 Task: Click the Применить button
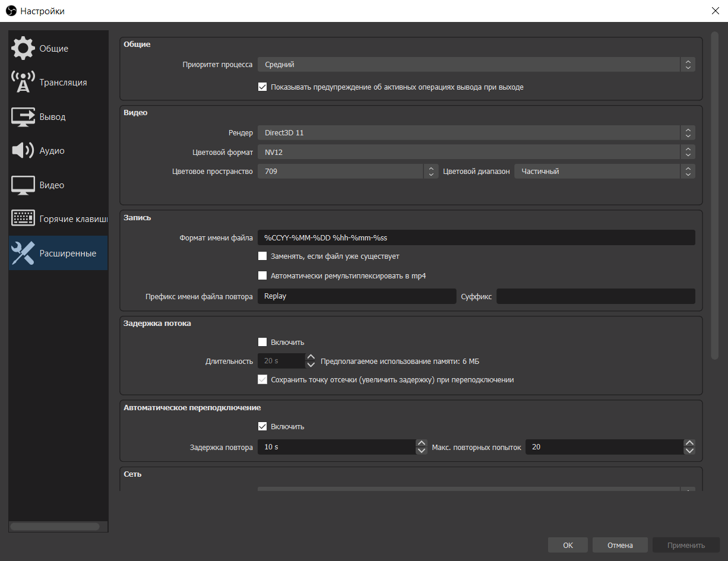click(686, 545)
